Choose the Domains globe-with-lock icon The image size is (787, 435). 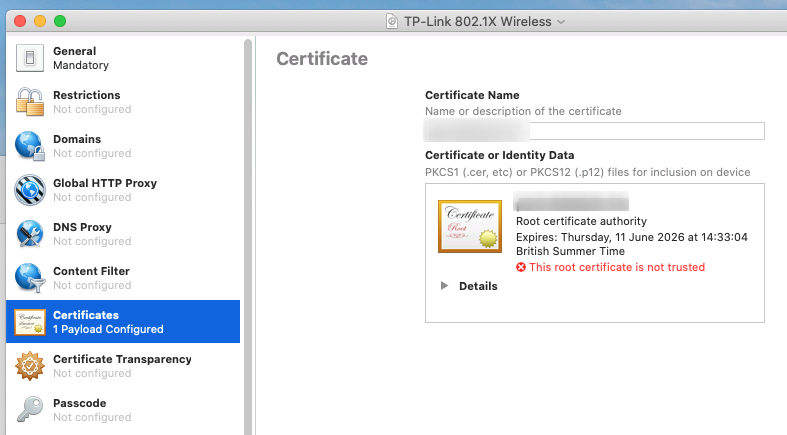pos(30,146)
